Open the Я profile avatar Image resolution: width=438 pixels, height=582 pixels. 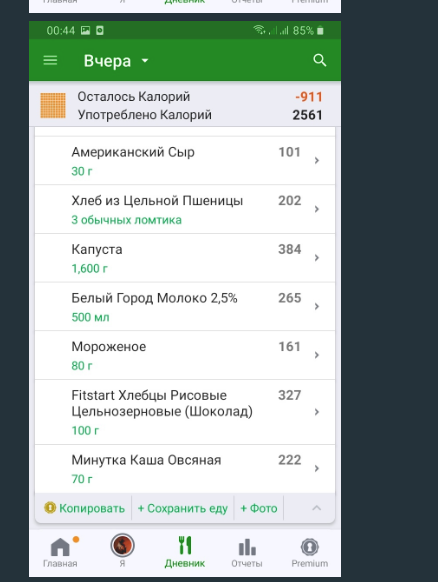(122, 546)
